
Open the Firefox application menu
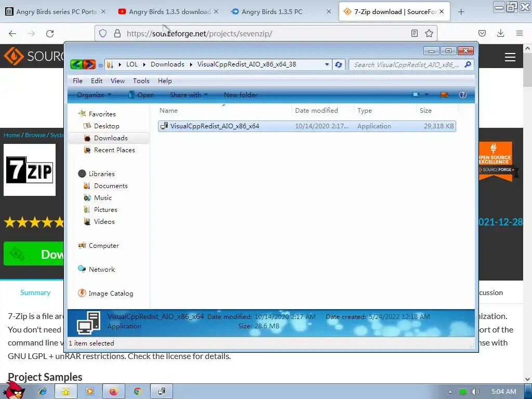[x=519, y=33]
